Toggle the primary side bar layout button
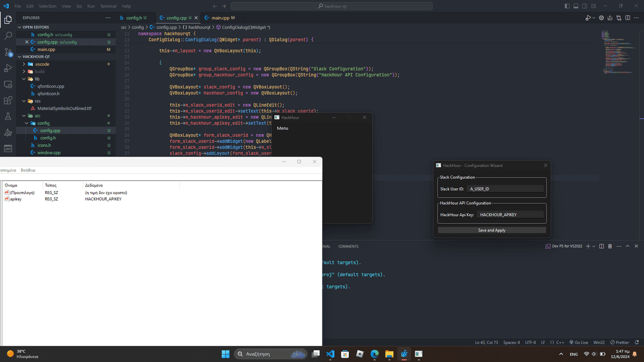 click(568, 6)
